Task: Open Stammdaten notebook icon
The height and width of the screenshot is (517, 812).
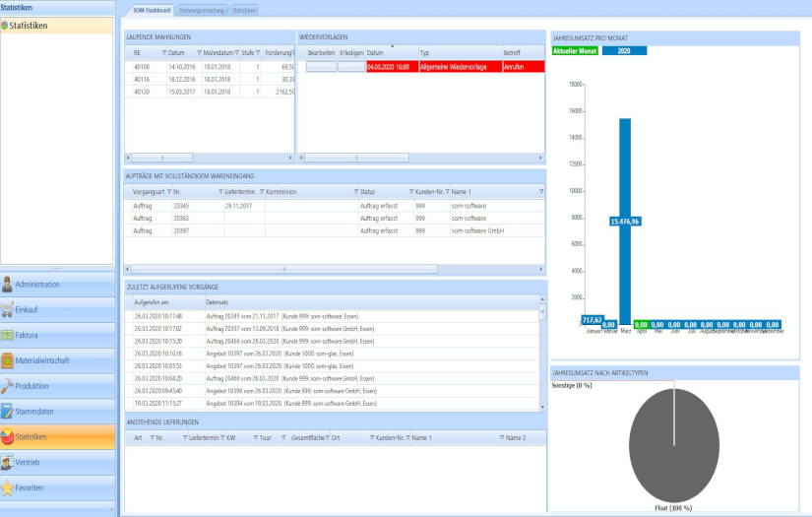Action: (x=8, y=412)
